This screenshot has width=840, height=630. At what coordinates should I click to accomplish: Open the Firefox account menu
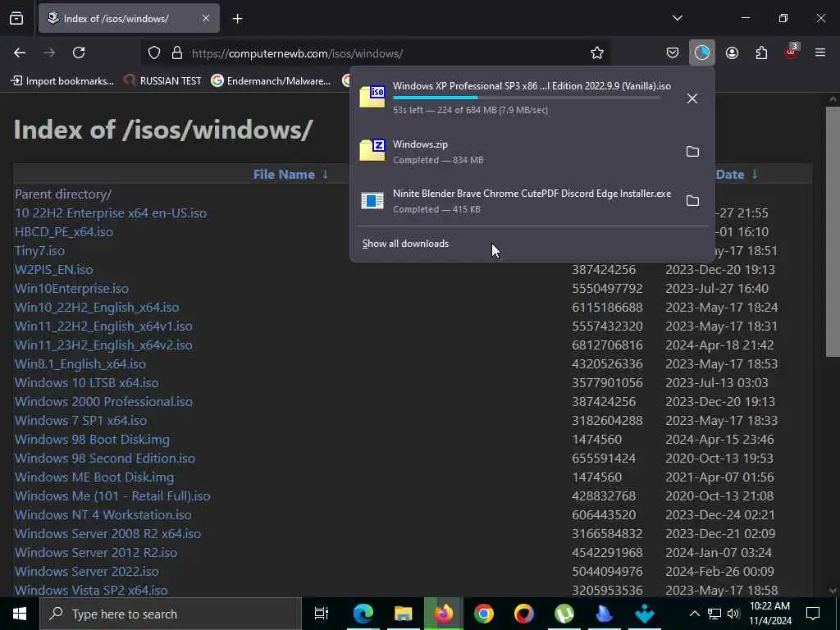click(x=732, y=52)
